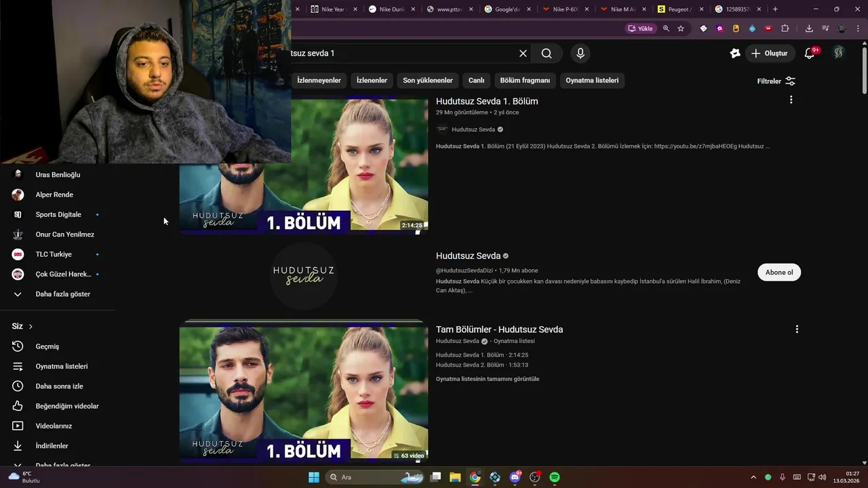Close the www.ptta browser tab
Viewport: 868px width, 488px height.
[x=471, y=9]
